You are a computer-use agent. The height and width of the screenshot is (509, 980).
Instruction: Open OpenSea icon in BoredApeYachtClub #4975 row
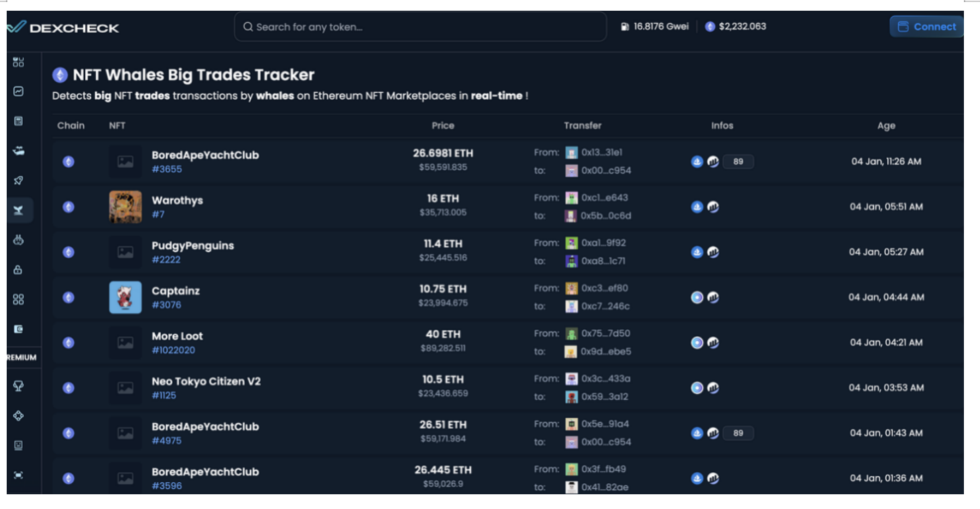[697, 433]
